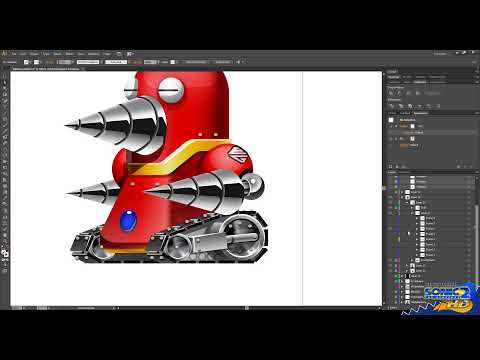Click Add New Stroke in the Appearance panel
This screenshot has width=480, height=360.
pos(391,166)
